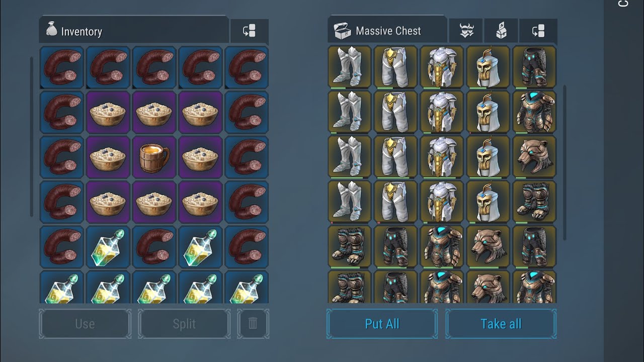This screenshot has height=362, width=644.
Task: Select the Massive Chest title tab
Action: [x=387, y=30]
